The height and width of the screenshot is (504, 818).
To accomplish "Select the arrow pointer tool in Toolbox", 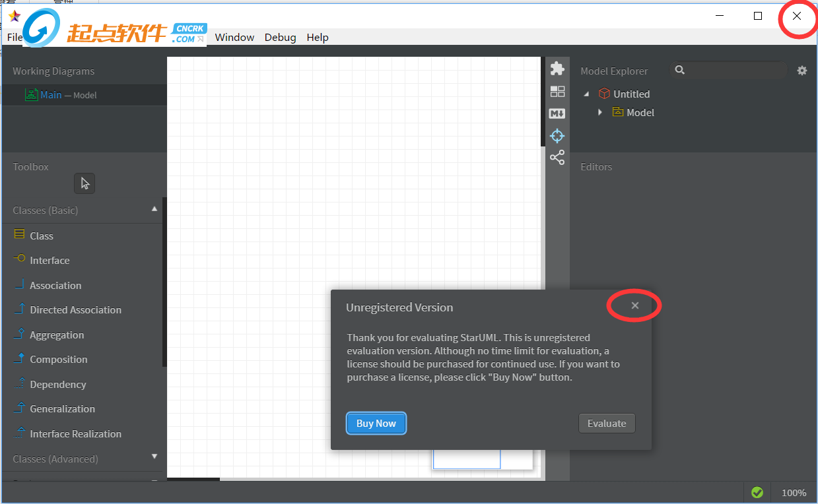I will [85, 183].
